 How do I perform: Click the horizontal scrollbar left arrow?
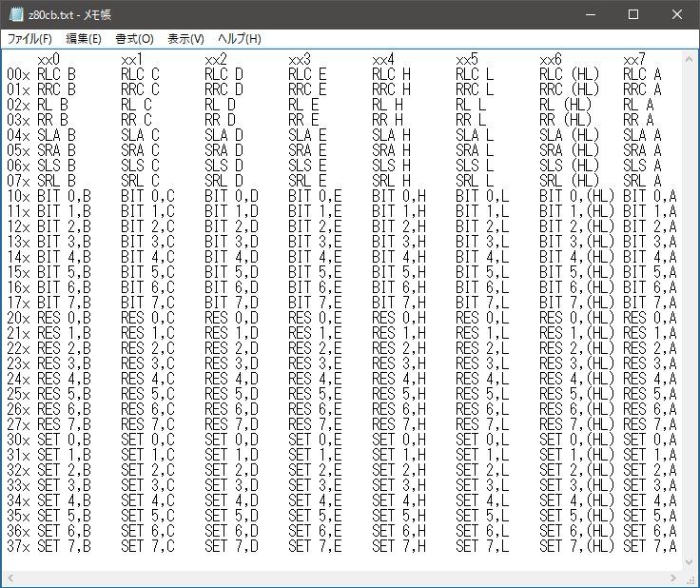[10, 578]
